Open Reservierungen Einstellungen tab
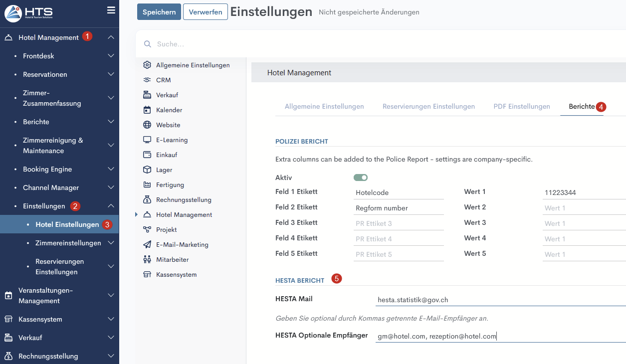 pos(428,106)
